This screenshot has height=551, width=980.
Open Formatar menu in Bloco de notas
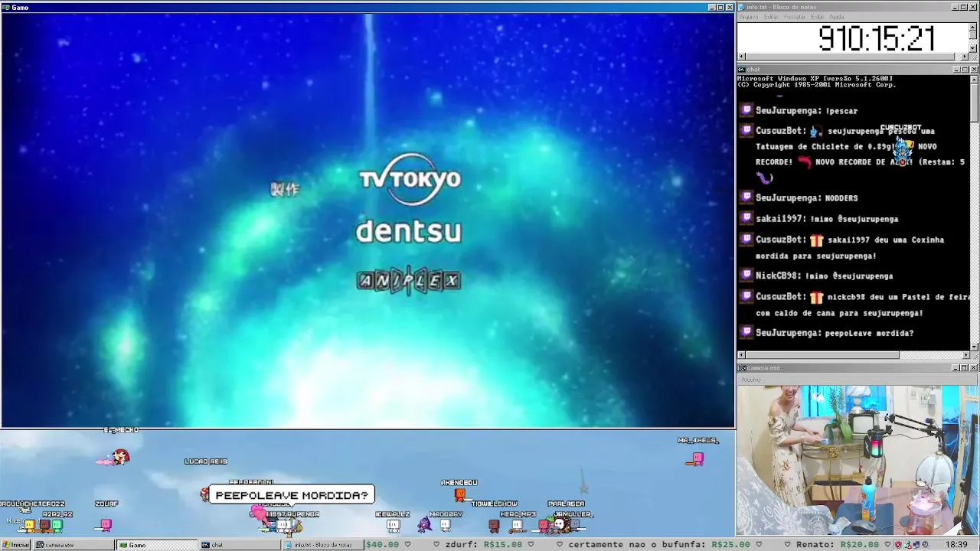point(795,17)
